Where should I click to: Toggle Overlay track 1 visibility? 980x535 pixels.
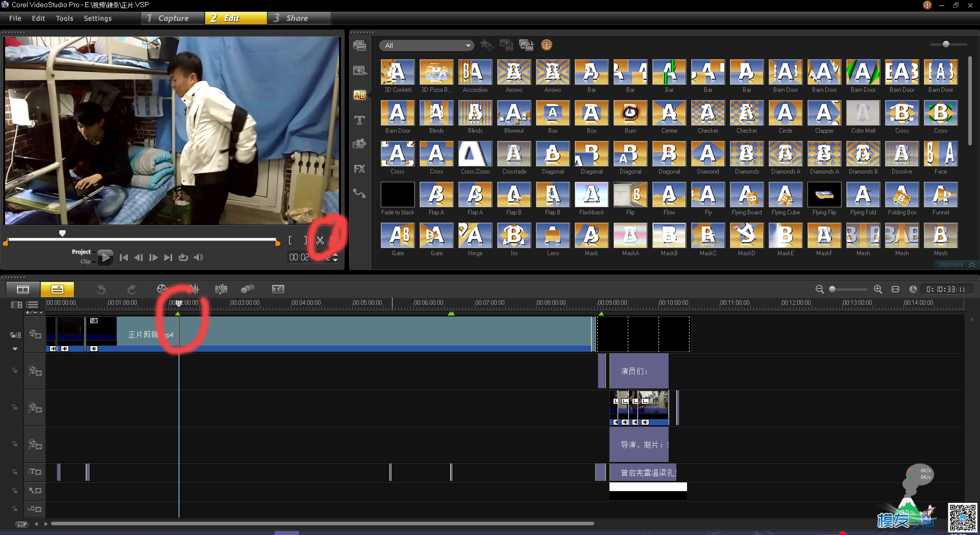[35, 371]
